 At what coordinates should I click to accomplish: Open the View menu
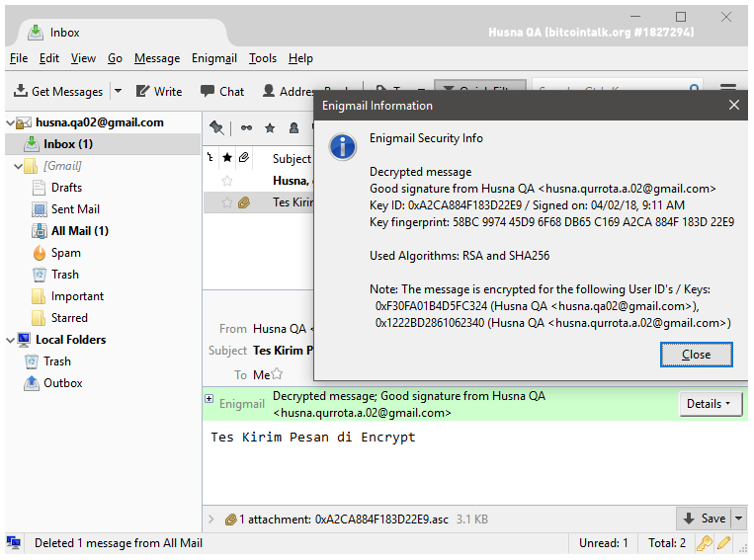click(x=83, y=58)
